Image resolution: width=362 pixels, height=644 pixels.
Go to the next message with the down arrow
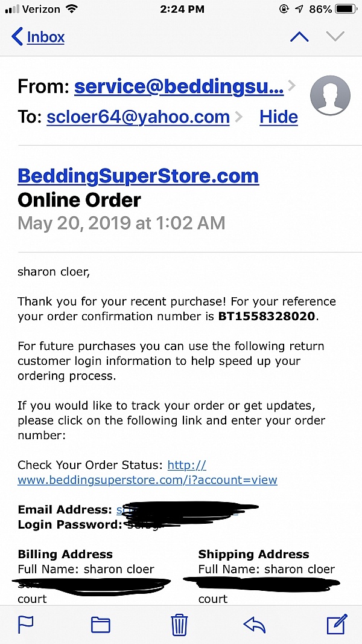click(x=335, y=37)
